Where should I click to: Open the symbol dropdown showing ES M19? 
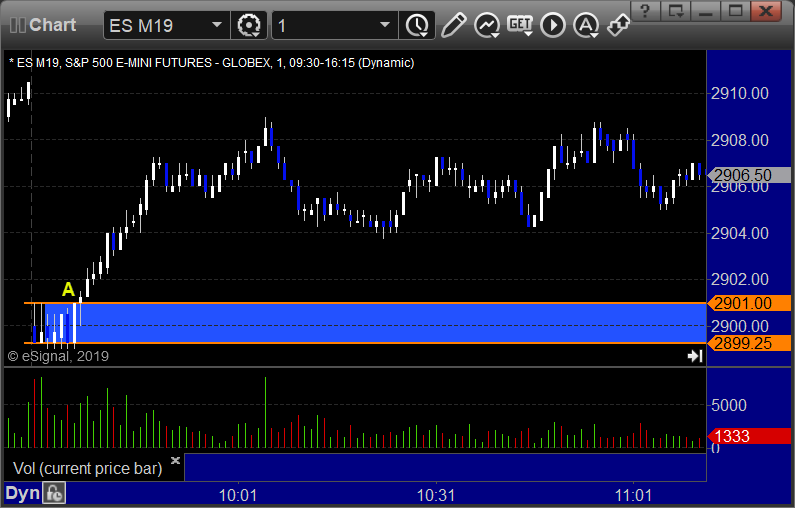(x=166, y=25)
